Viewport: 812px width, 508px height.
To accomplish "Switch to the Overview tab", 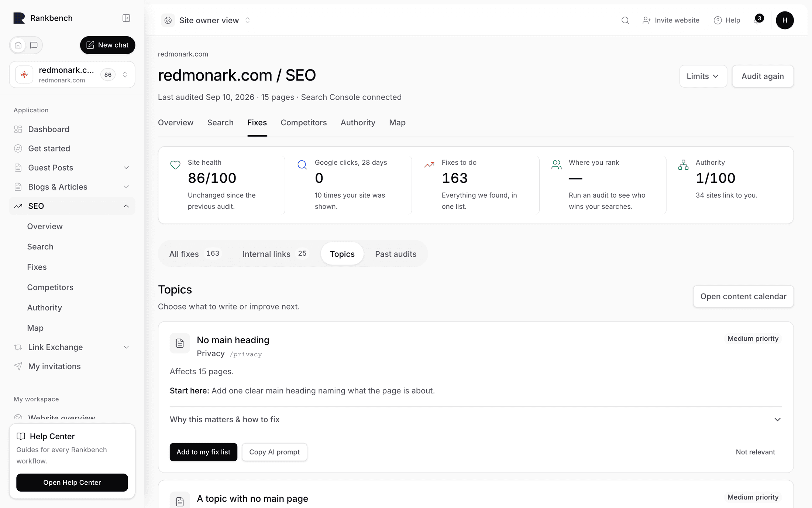I will [176, 123].
